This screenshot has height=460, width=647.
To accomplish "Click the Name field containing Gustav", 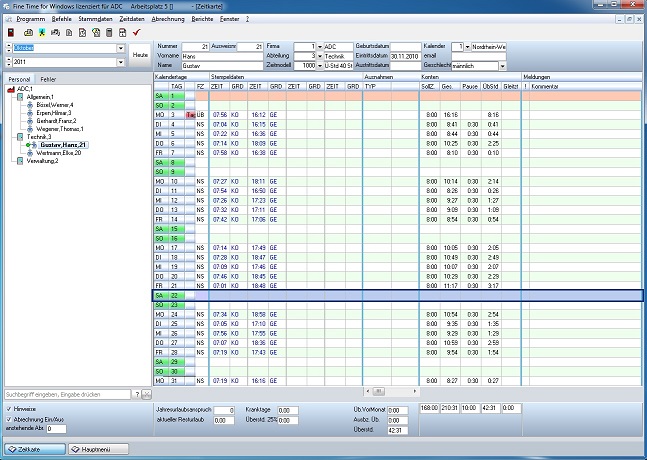I will point(222,66).
